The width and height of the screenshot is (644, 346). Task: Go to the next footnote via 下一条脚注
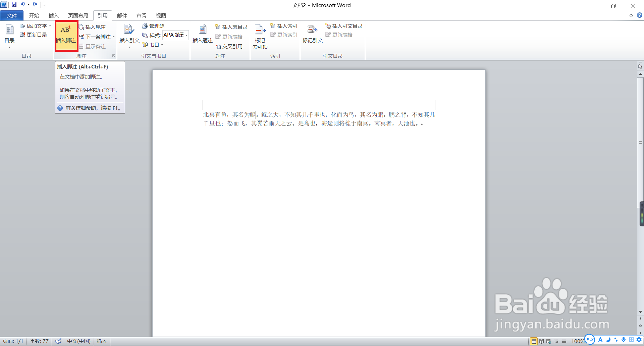pos(95,37)
